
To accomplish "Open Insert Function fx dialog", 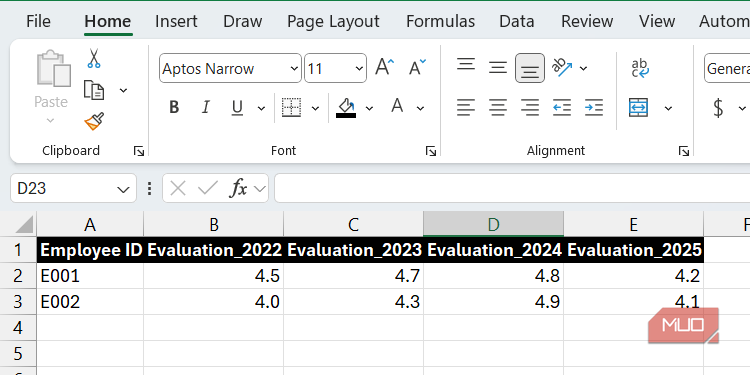I will click(238, 188).
